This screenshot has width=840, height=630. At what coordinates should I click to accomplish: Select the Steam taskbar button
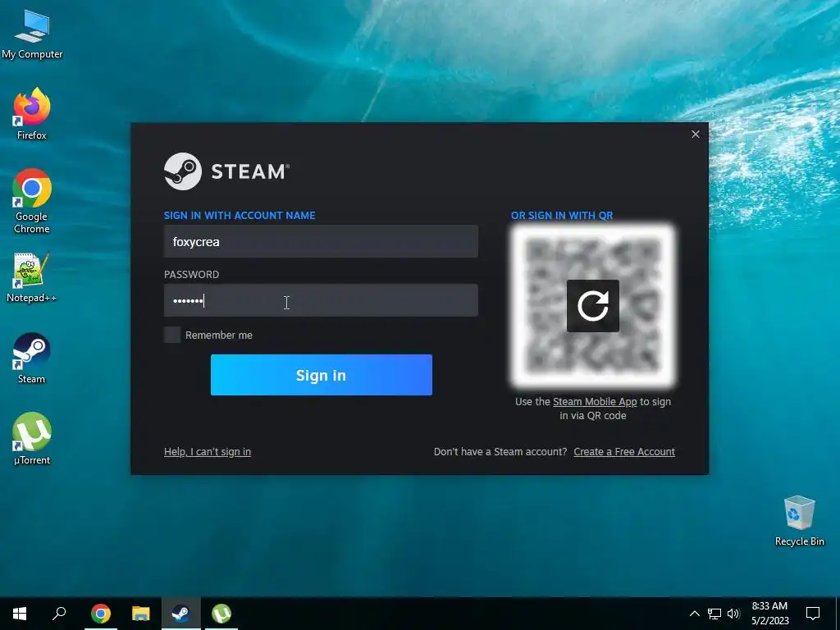click(x=181, y=614)
